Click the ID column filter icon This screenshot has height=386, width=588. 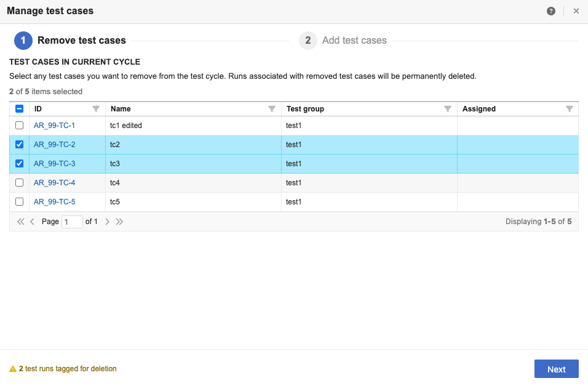[96, 109]
